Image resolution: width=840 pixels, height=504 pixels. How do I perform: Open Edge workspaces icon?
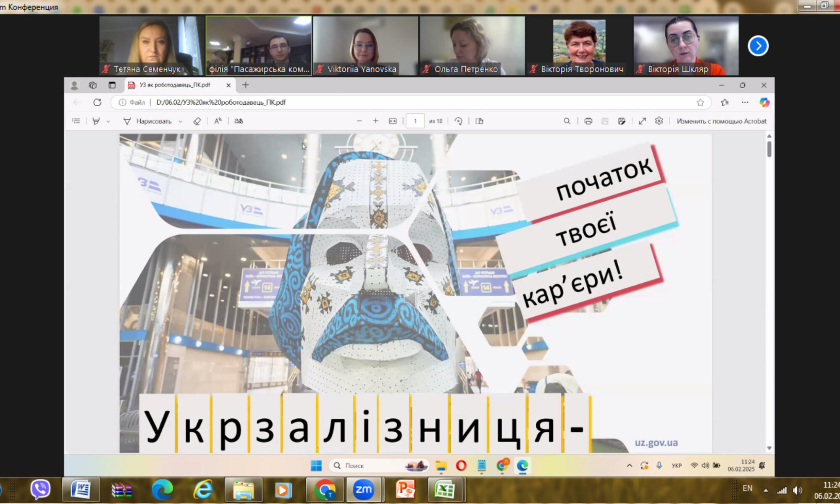[x=93, y=85]
